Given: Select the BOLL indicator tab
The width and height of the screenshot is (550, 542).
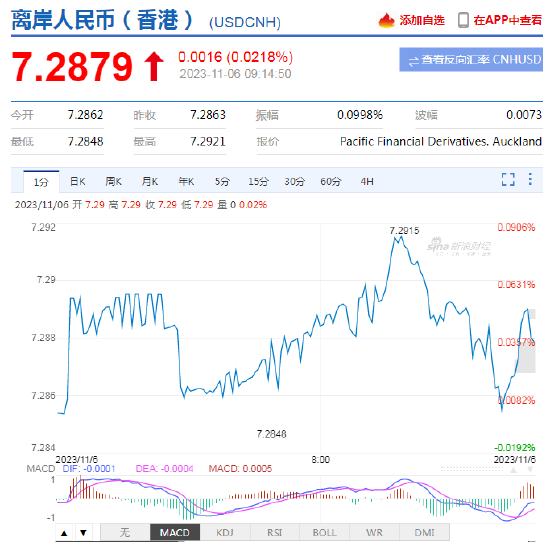Looking at the screenshot, I should tap(325, 533).
